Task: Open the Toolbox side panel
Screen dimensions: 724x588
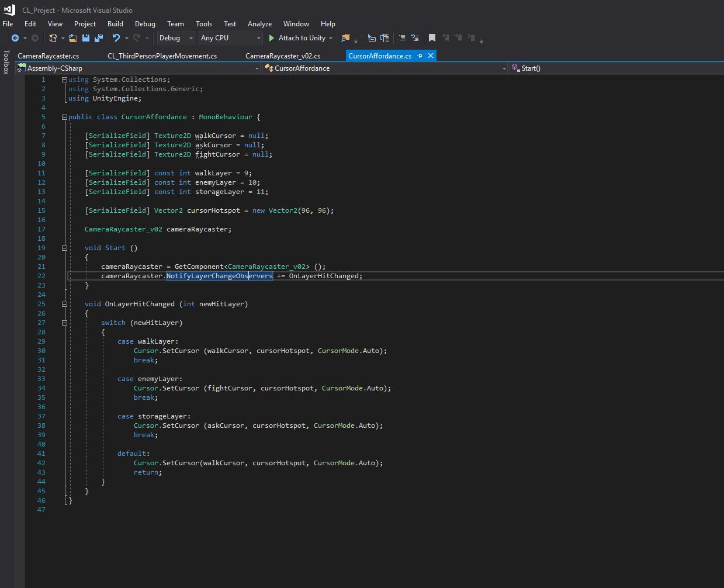Action: tap(6, 62)
